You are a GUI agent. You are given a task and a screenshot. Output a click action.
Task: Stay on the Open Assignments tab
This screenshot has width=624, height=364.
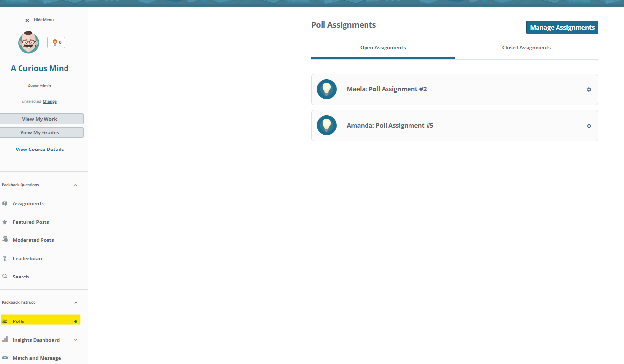point(383,47)
